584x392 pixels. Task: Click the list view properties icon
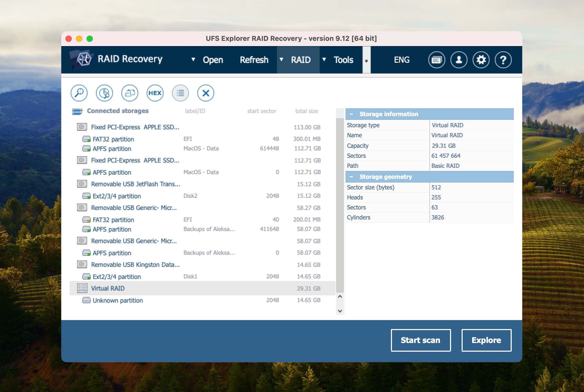[180, 93]
